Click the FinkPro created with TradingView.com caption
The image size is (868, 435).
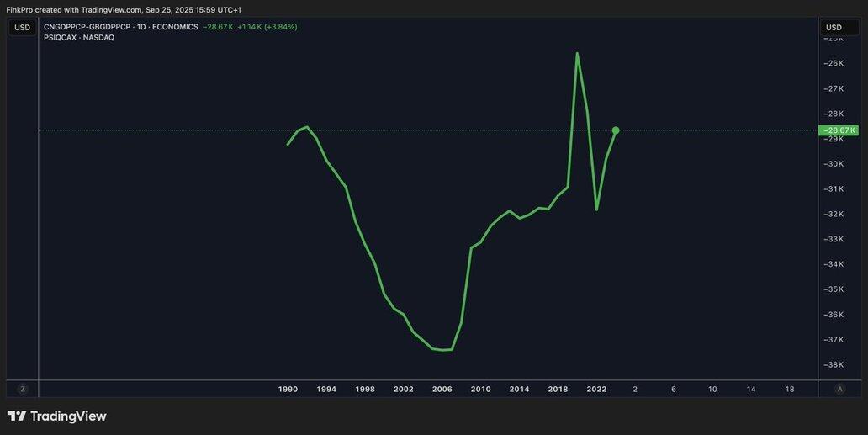click(x=124, y=9)
